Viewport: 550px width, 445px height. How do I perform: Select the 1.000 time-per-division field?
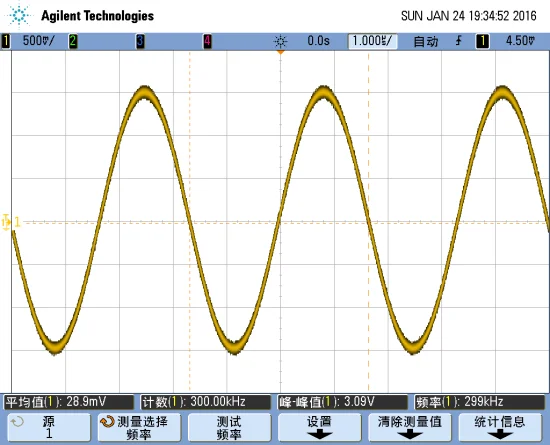coord(373,41)
